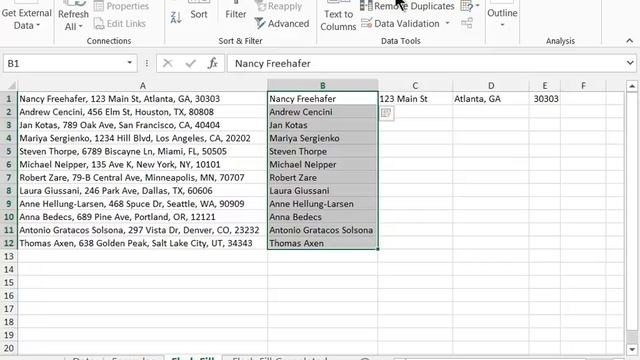Click cell with 'Atlanta, GA'
640x360 pixels.
(491, 99)
